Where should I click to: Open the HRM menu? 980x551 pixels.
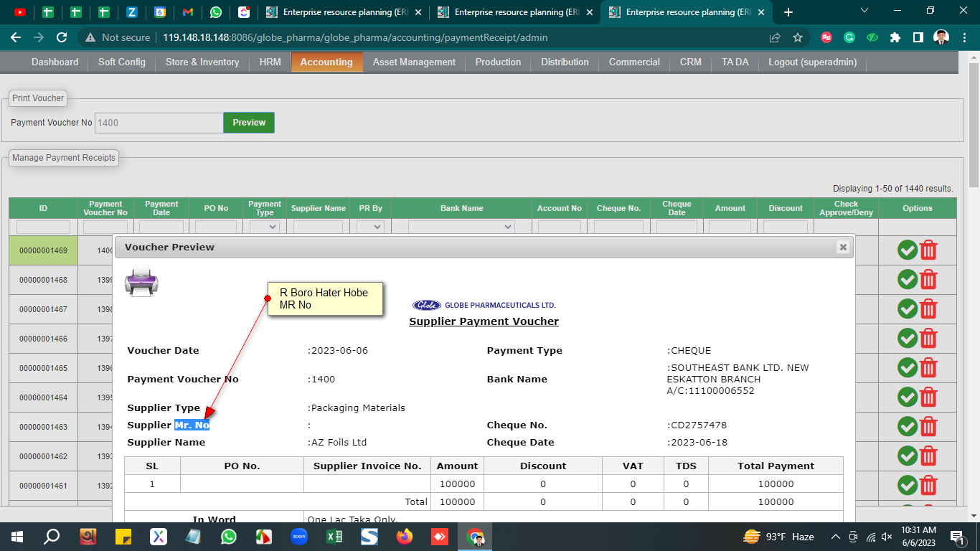(270, 62)
